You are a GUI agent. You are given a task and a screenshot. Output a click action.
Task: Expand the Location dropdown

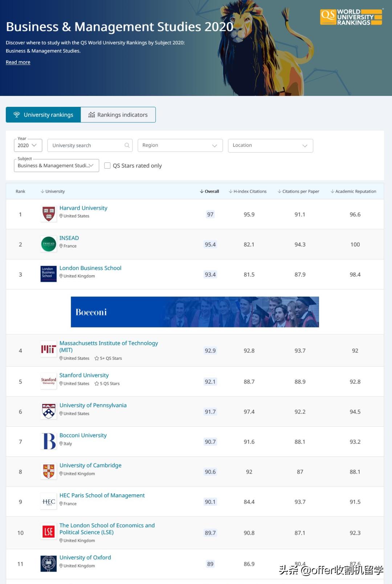coord(270,145)
